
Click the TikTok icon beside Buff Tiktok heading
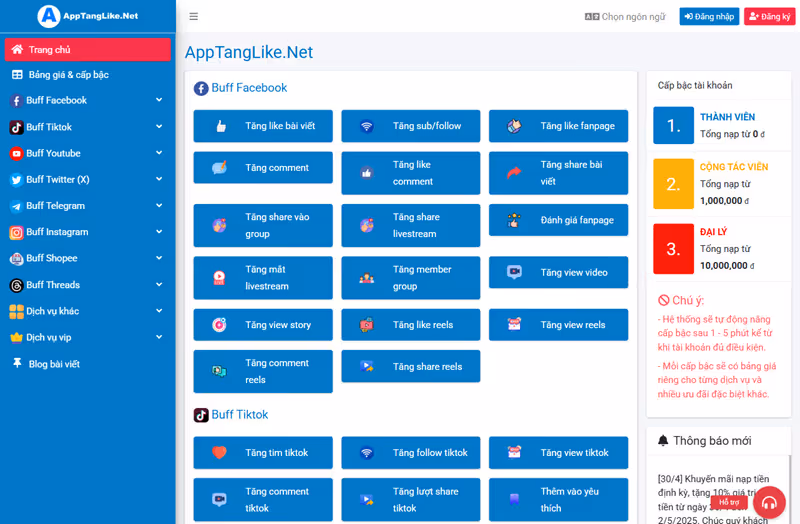(x=201, y=415)
